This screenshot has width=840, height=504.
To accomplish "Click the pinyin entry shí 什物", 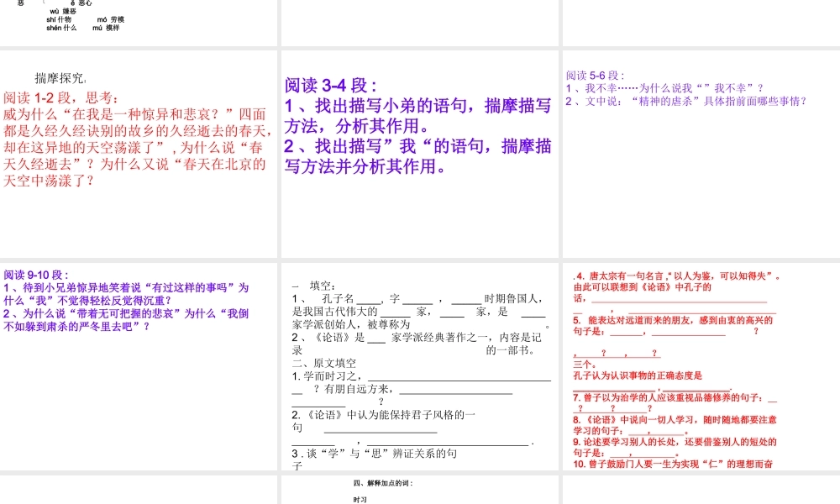I will coord(59,19).
